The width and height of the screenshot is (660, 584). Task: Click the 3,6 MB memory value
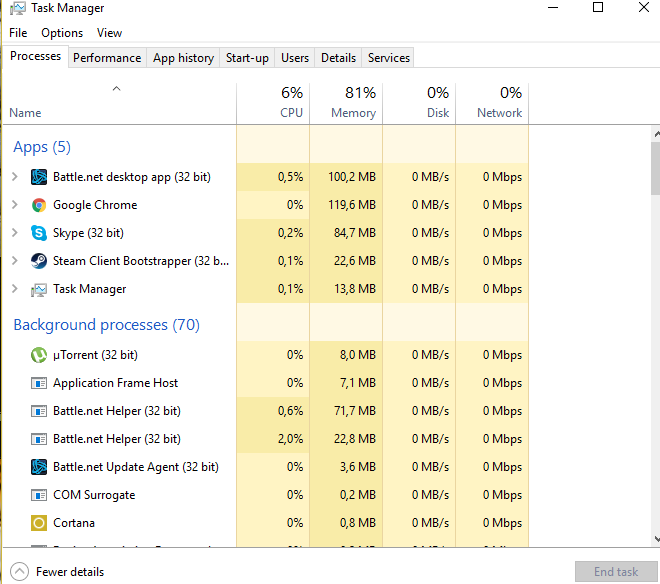tap(358, 467)
